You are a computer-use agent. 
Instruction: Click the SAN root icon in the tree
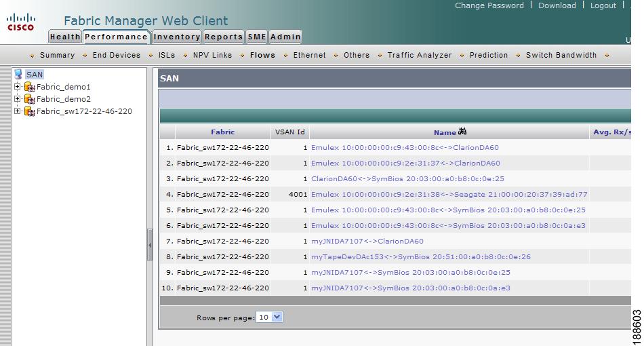18,75
